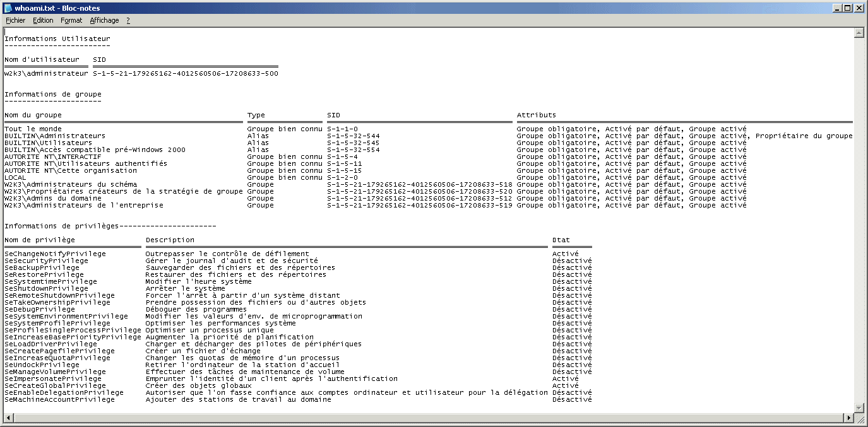This screenshot has width=868, height=427.
Task: Close the whoami.txt Bloc-notes window
Action: click(859, 8)
